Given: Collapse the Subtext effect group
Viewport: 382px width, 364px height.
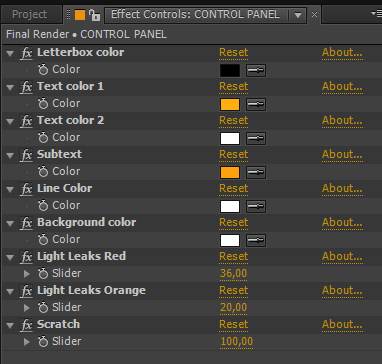Looking at the screenshot, I should pyautogui.click(x=10, y=156).
